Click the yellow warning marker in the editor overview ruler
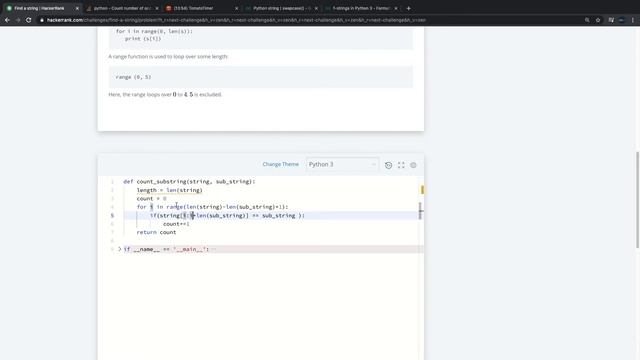Image resolution: width=640 pixels, height=360 pixels. pyautogui.click(x=422, y=190)
